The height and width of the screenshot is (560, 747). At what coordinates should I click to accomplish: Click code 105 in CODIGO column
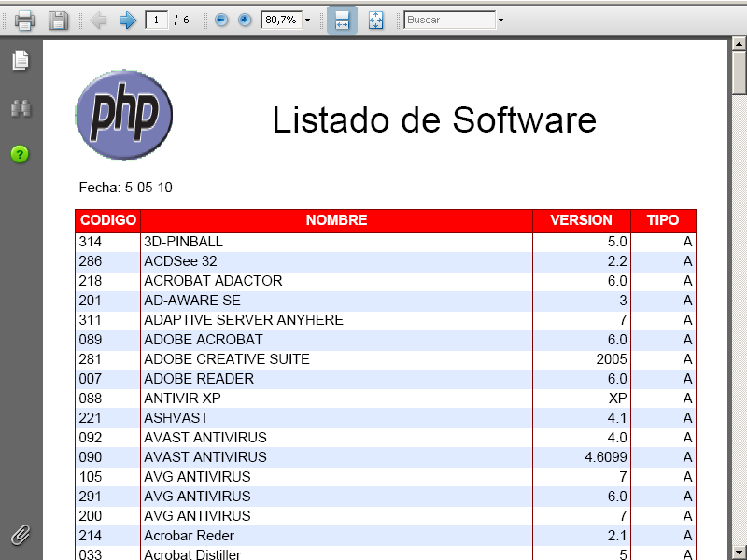coord(90,477)
